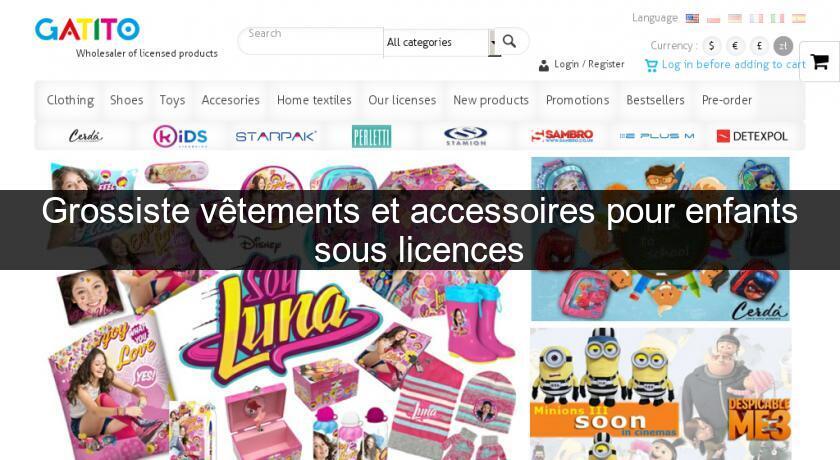Screen dimensions: 840x460
Task: Click the Detexpol brand logo
Action: 752,136
